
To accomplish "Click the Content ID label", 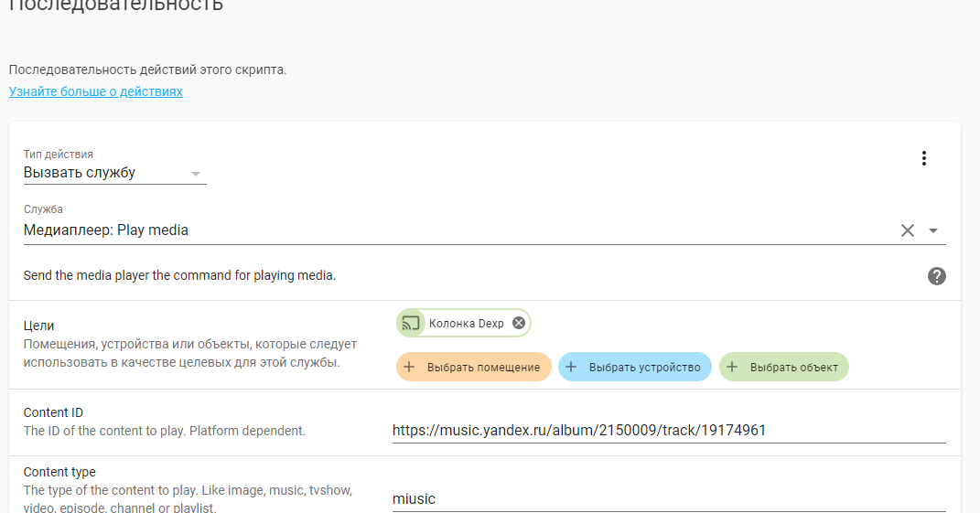I will click(53, 412).
